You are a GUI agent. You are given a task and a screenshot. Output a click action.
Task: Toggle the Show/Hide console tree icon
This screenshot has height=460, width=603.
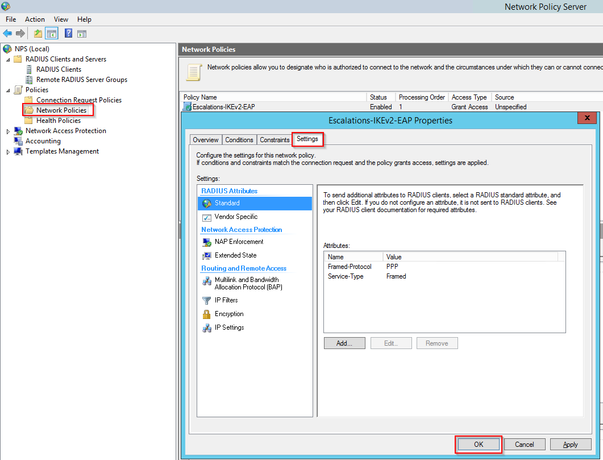click(x=52, y=34)
